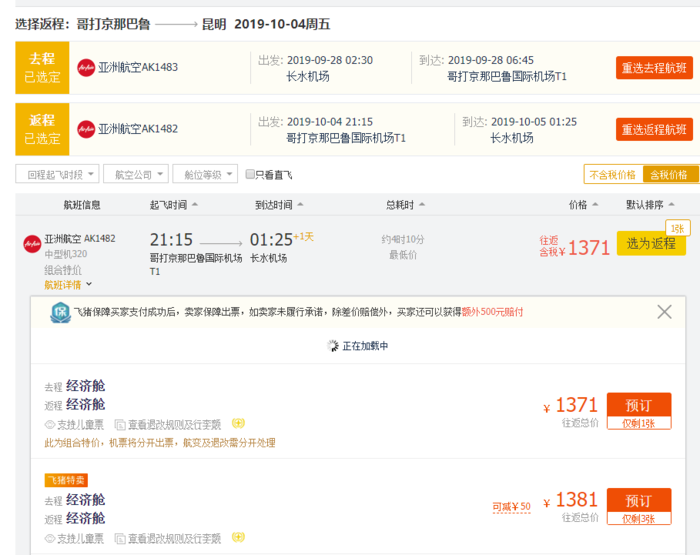Click the yellow coupon icon on ¥1371 fare
The width and height of the screenshot is (700, 555).
[x=238, y=424]
